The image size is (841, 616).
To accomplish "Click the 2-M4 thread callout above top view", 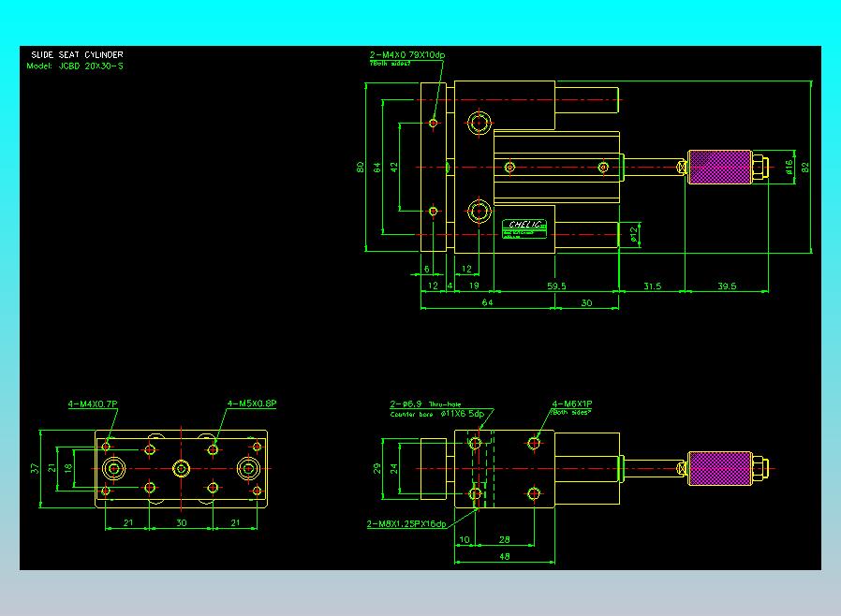I will 407,54.
